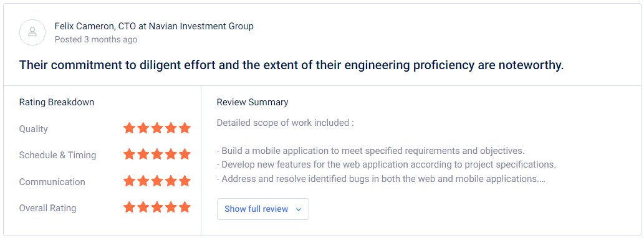The image size is (644, 238).
Task: Click the truncated bugs line ending with ellipsis
Action: click(381, 179)
